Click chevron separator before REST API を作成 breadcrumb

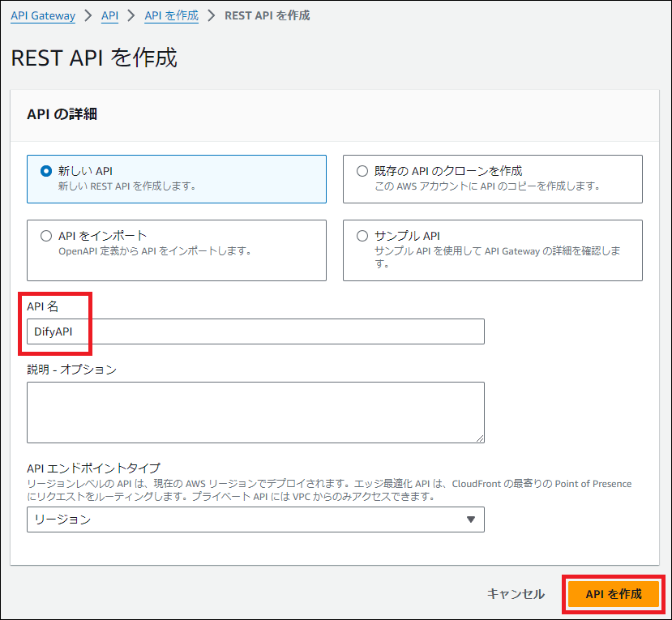point(212,15)
